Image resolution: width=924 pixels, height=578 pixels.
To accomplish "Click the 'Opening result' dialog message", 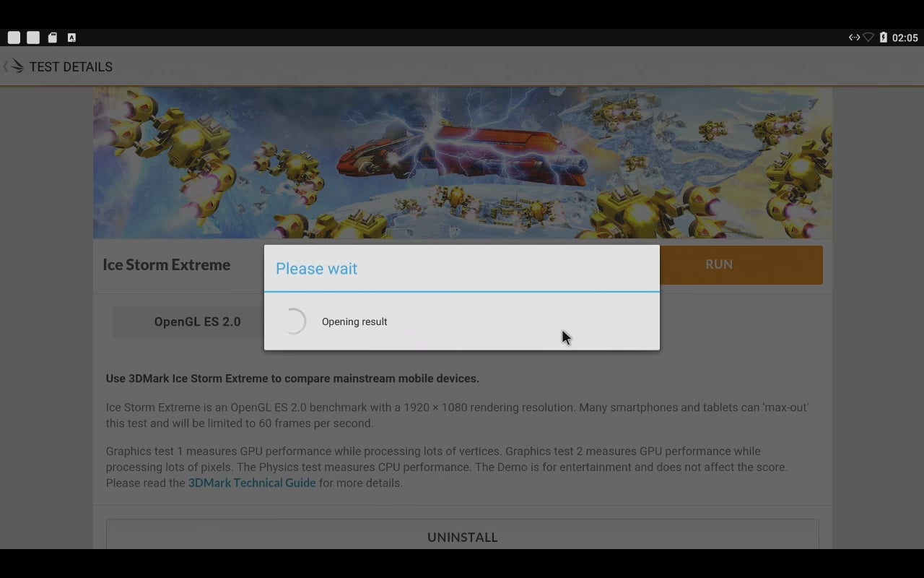I will (x=354, y=322).
